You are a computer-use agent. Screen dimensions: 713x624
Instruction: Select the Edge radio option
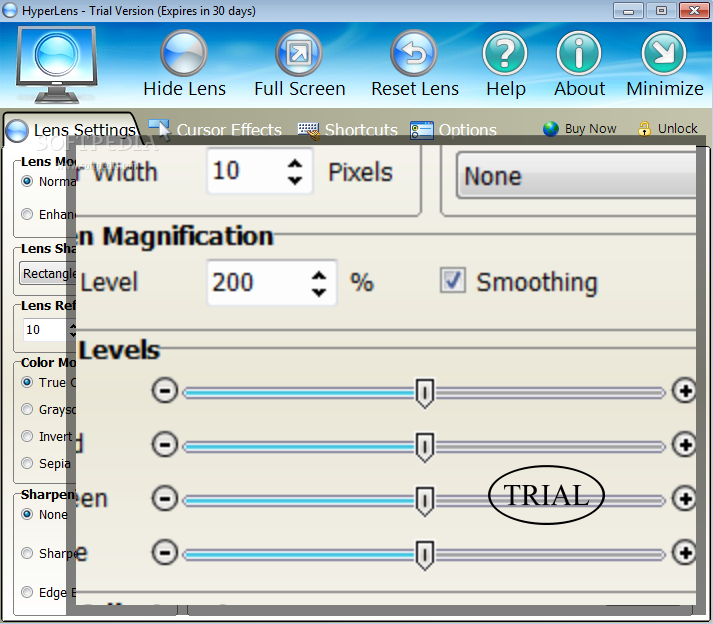27,592
